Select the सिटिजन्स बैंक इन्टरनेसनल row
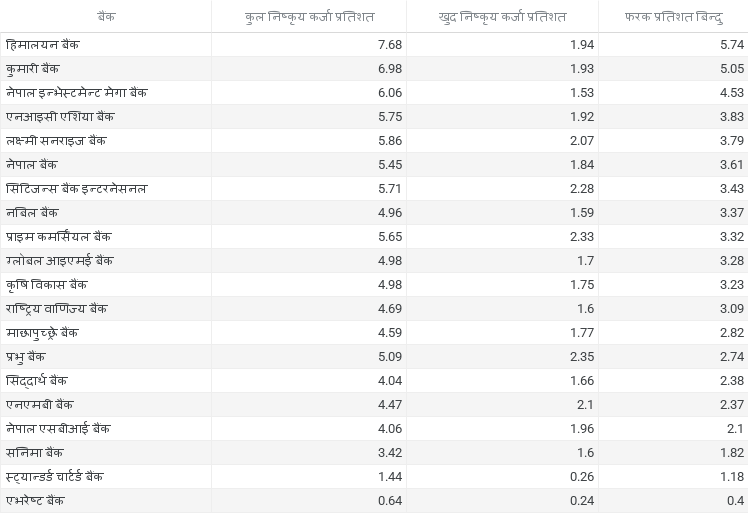Screen dimensions: 748x514 (x=374, y=189)
